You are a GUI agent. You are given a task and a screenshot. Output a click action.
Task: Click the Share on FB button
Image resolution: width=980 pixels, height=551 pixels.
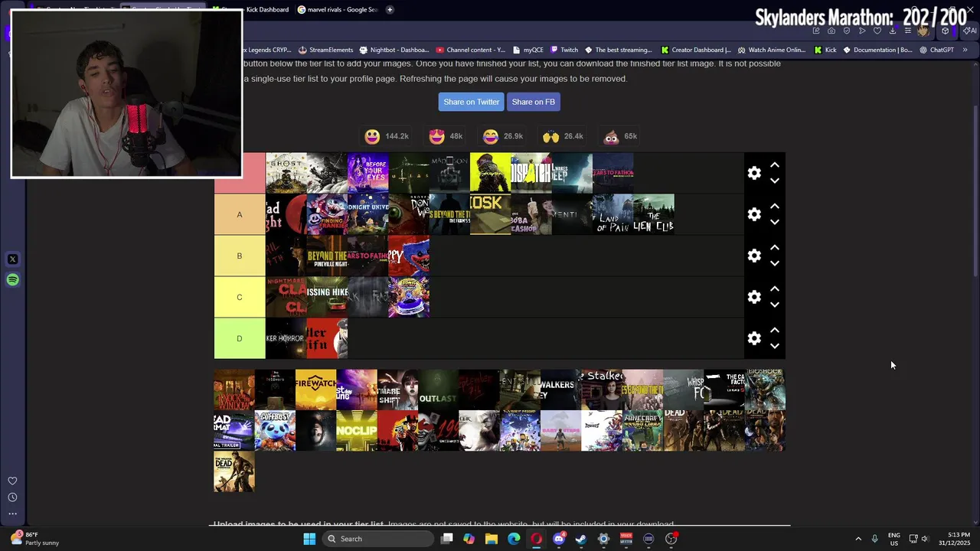click(x=534, y=102)
